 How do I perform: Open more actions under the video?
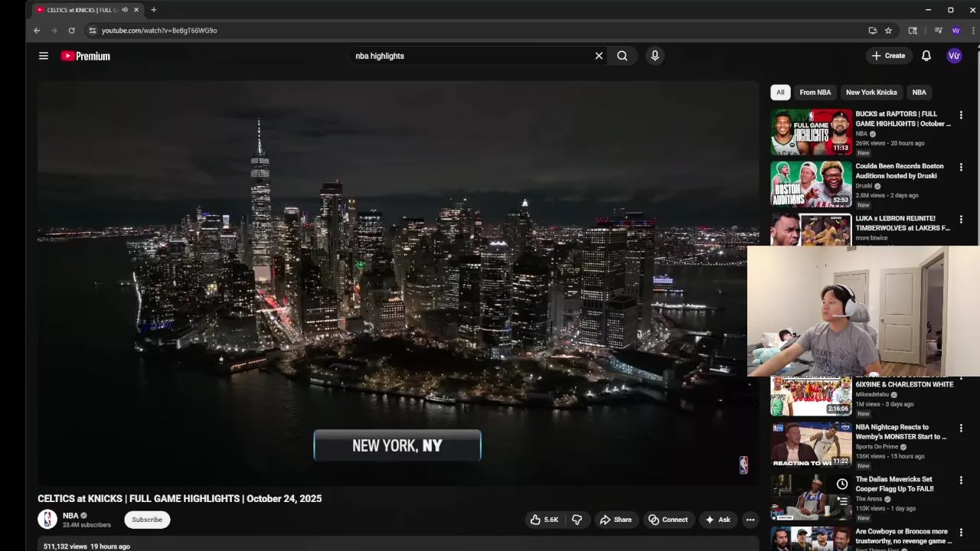750,520
